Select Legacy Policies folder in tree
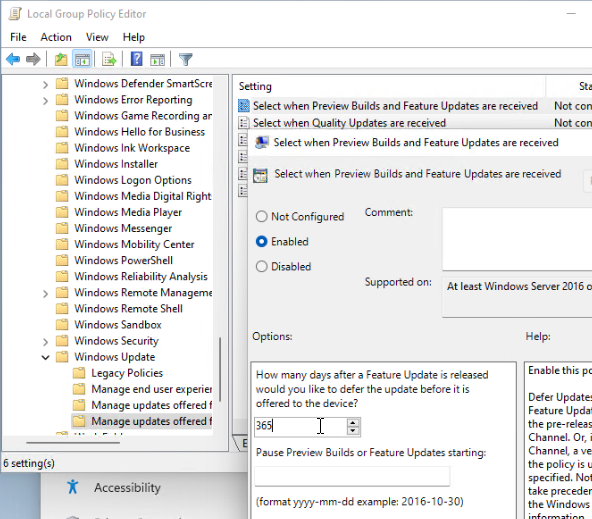Viewport: 592px width, 519px height. (127, 373)
